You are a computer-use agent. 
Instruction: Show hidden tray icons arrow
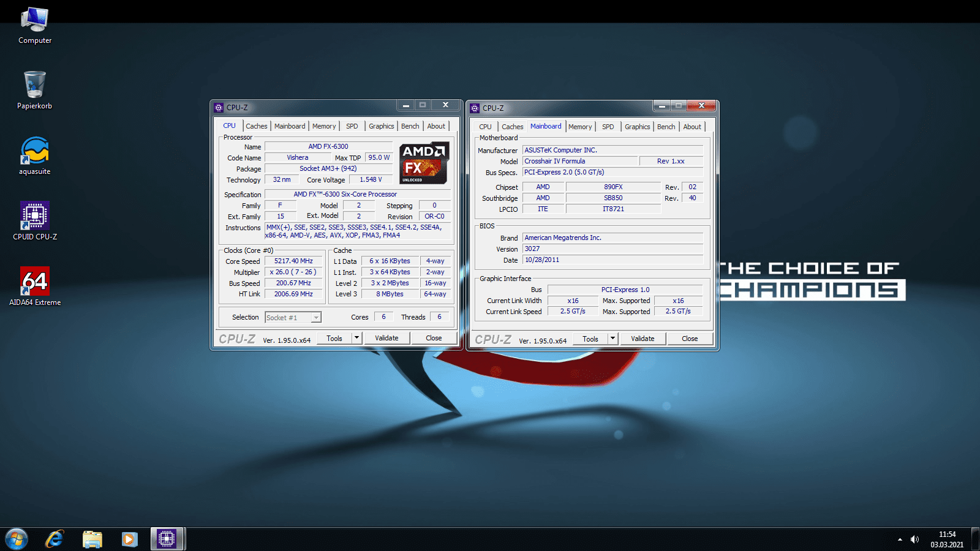[x=900, y=539]
